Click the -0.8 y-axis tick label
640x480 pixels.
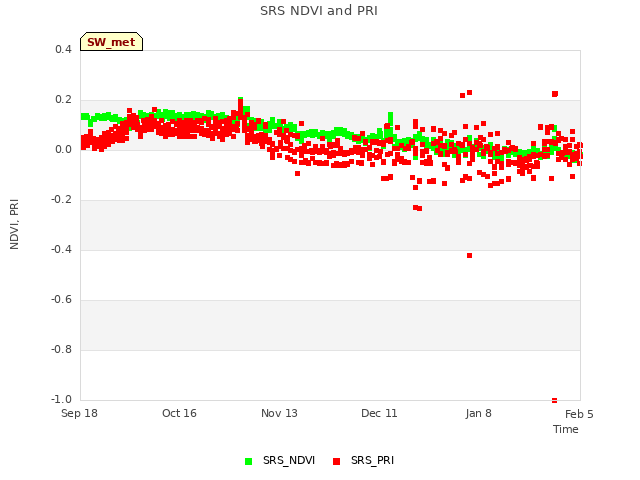(61, 349)
